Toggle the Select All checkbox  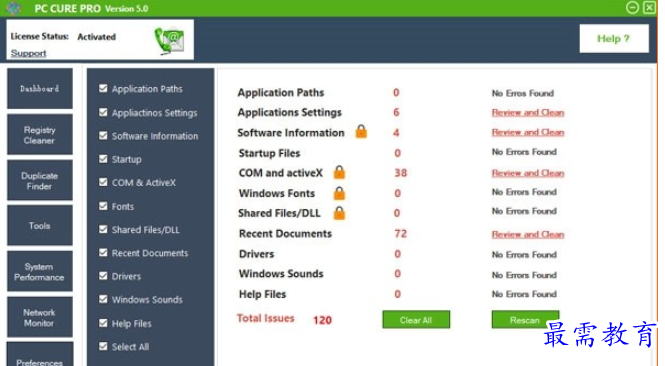click(103, 346)
